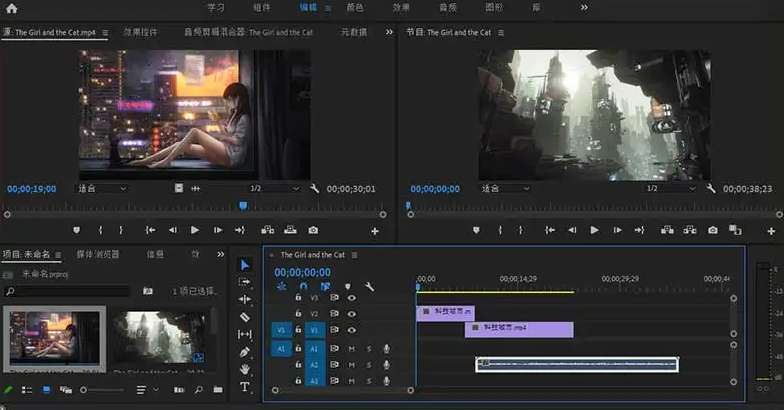The image size is (784, 410).
Task: Toggle lock on track V3
Action: coord(298,298)
